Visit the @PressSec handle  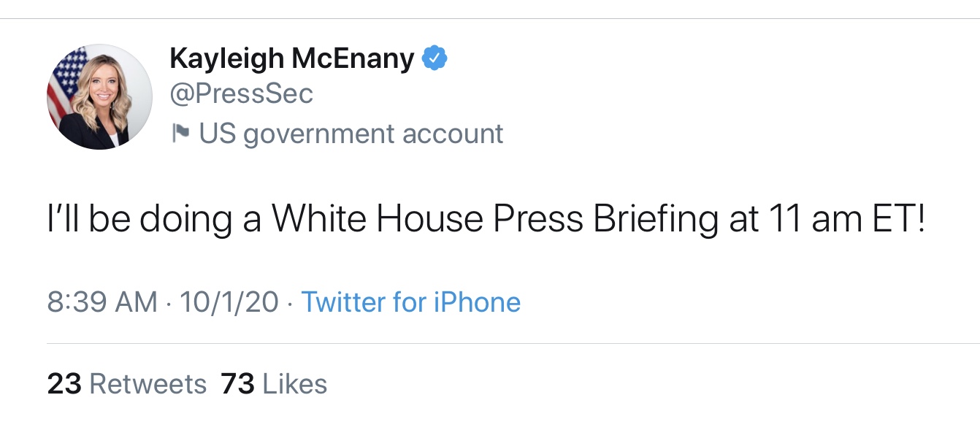tap(242, 94)
